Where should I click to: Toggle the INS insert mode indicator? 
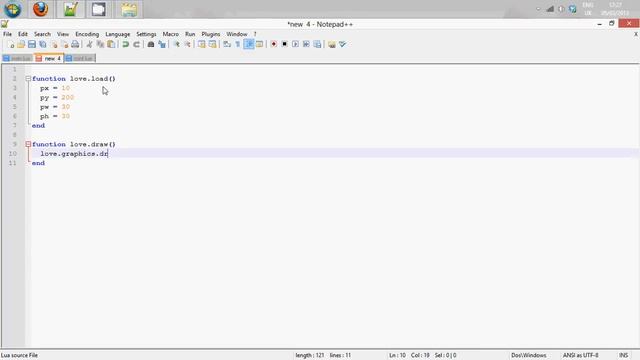(623, 356)
